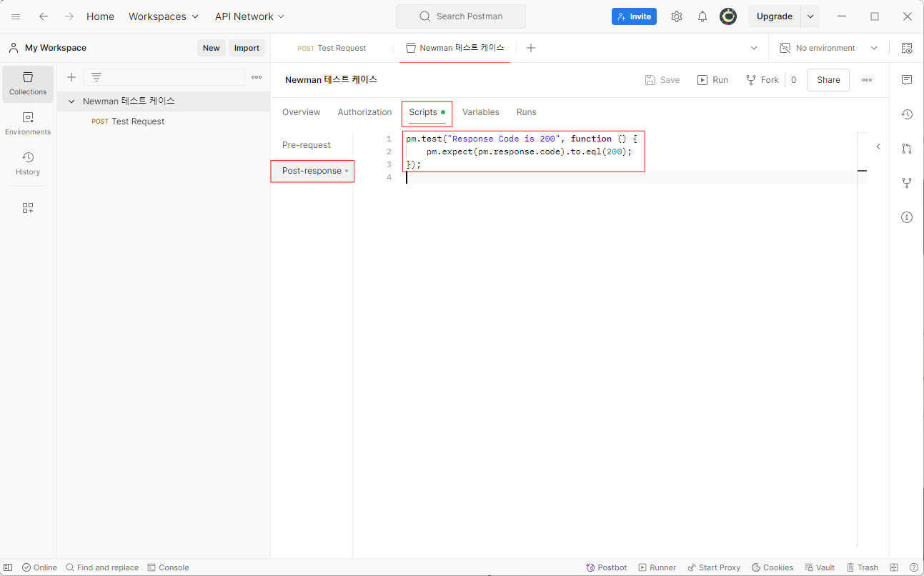Image resolution: width=924 pixels, height=576 pixels.
Task: Select the Post-response script section
Action: coord(312,171)
